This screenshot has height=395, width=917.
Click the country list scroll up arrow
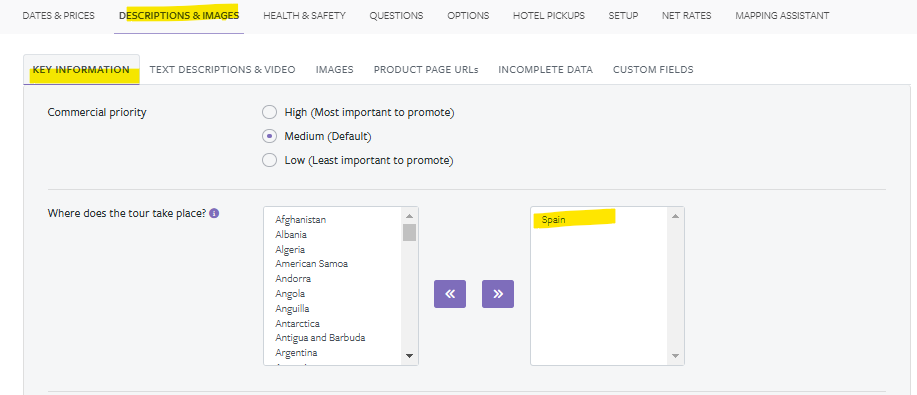(x=409, y=215)
